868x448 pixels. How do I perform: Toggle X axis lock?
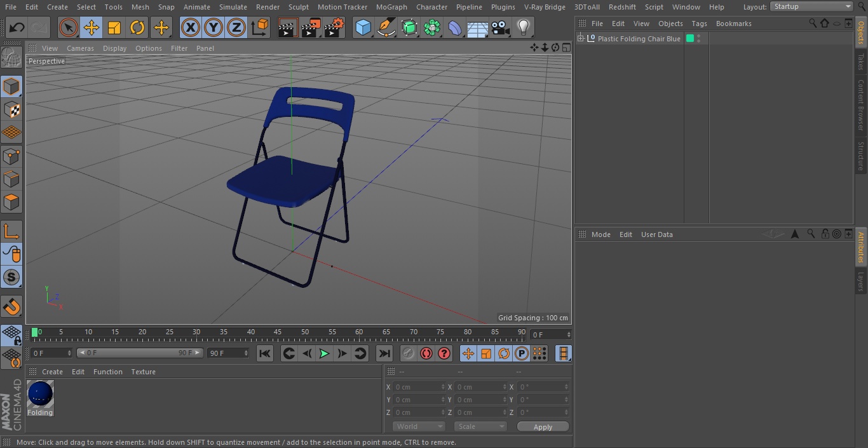191,27
